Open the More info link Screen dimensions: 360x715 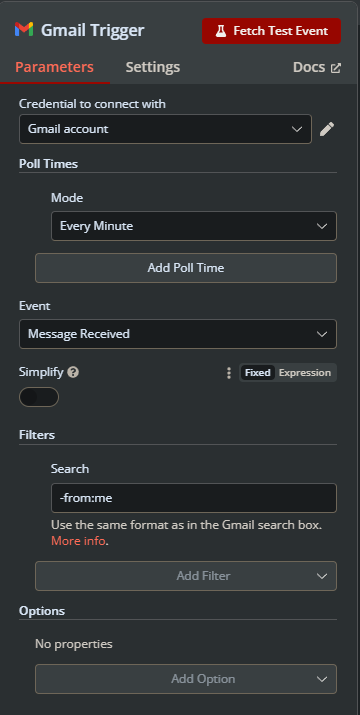tap(78, 541)
